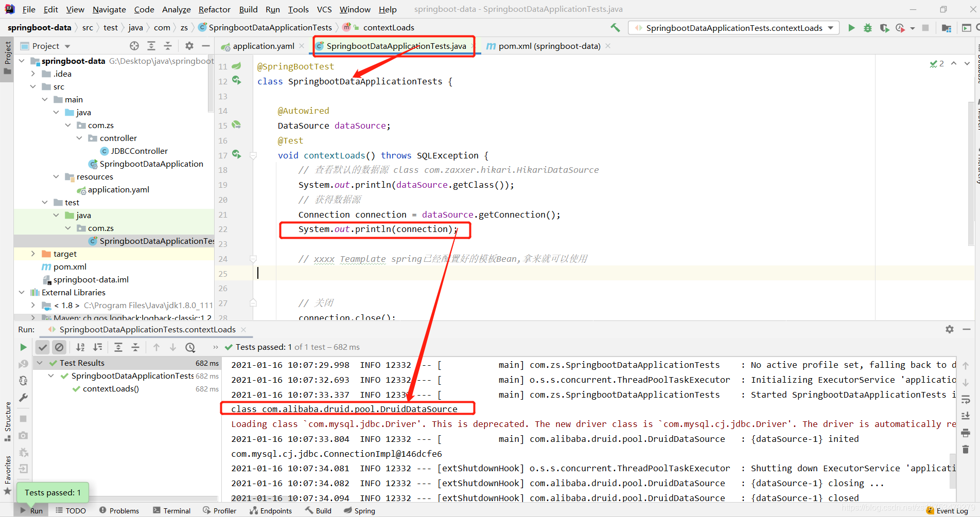Open the File menu
Screen dimensions: 980x517
click(29, 9)
